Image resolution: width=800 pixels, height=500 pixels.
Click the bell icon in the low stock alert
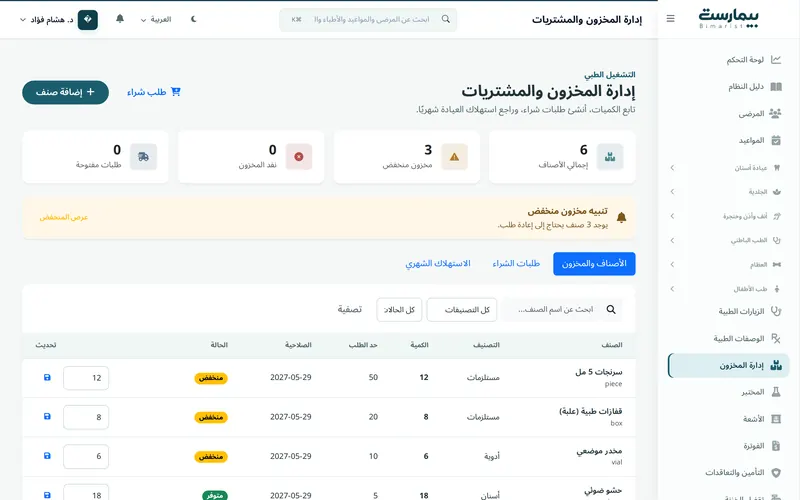point(621,217)
